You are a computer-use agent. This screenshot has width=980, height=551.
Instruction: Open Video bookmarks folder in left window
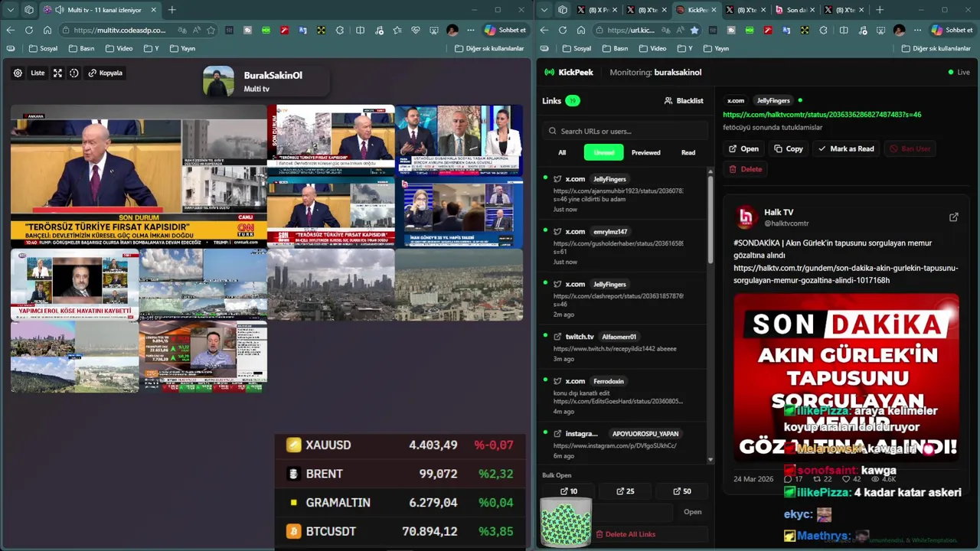(119, 48)
